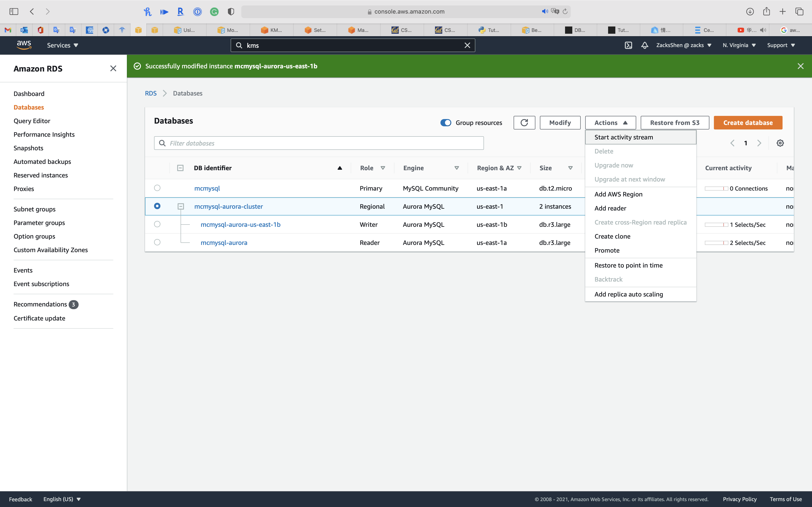Select Create clone in Actions menu
The height and width of the screenshot is (507, 812).
tap(612, 236)
